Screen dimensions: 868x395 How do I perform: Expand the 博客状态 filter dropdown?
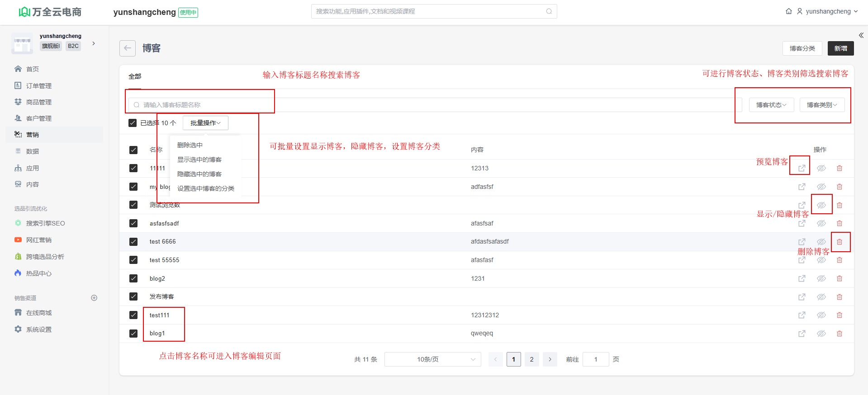click(771, 105)
